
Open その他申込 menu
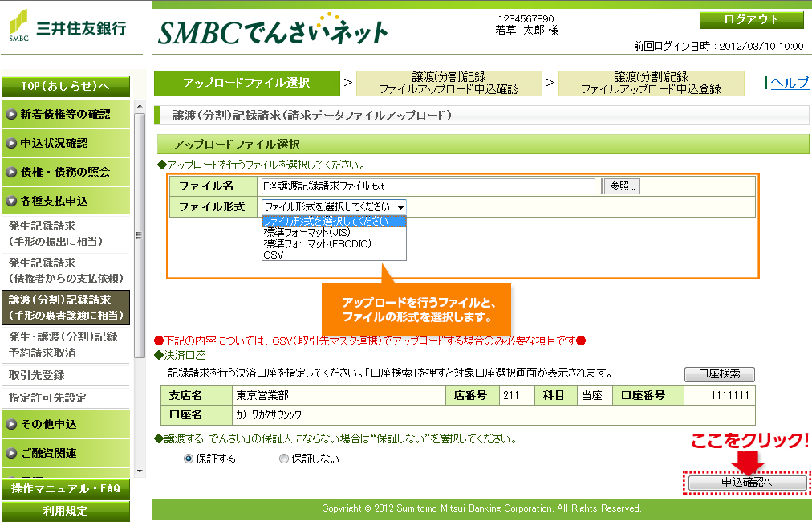click(66, 424)
